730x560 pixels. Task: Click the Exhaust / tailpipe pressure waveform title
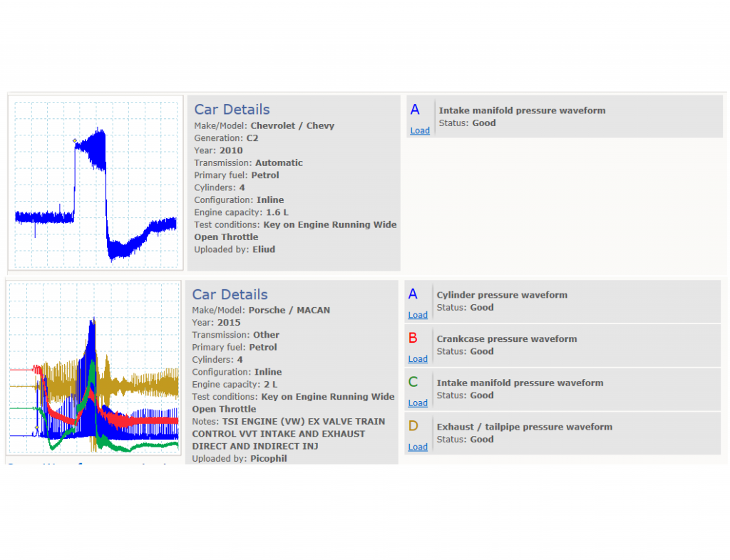[x=524, y=427]
